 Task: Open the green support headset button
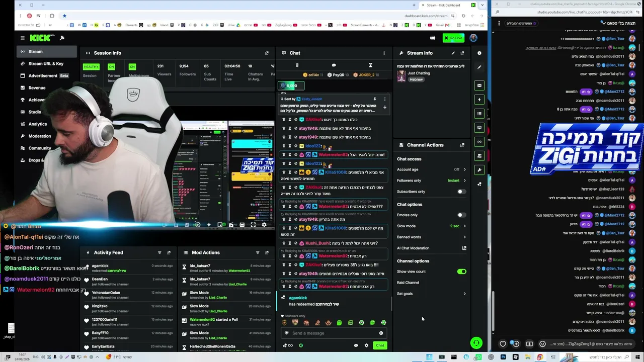coord(476,343)
